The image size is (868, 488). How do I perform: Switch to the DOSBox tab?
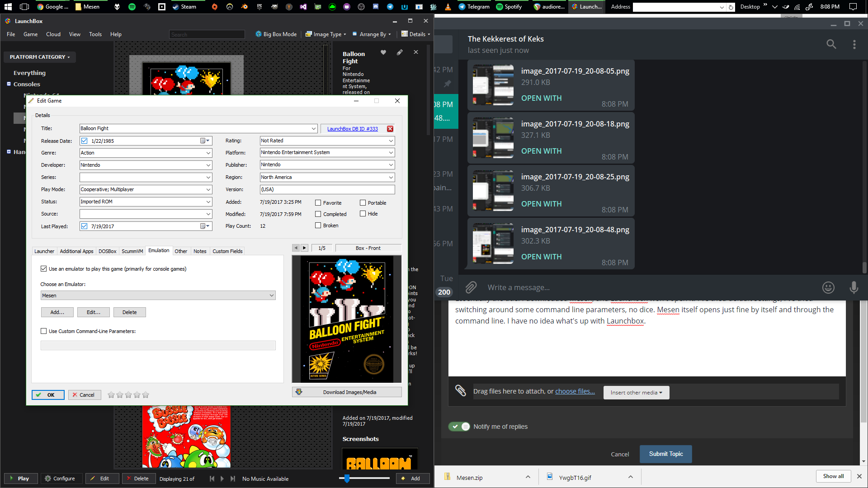[108, 251]
